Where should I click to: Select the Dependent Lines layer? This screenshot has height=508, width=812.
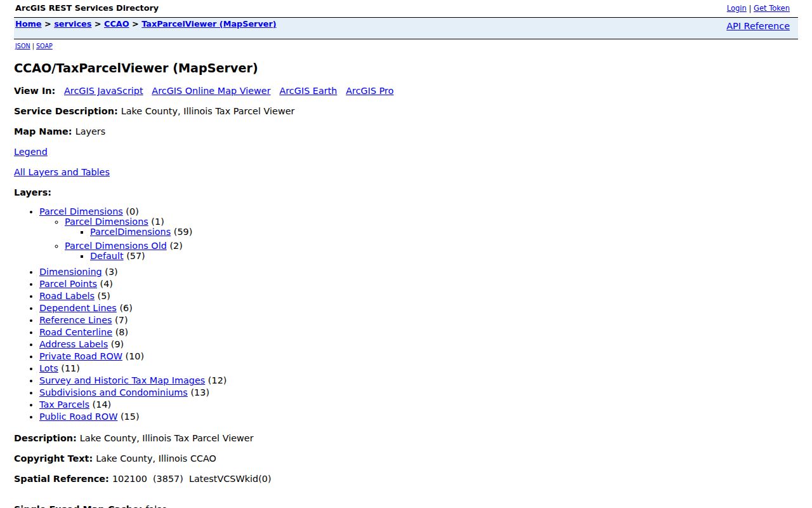[78, 308]
